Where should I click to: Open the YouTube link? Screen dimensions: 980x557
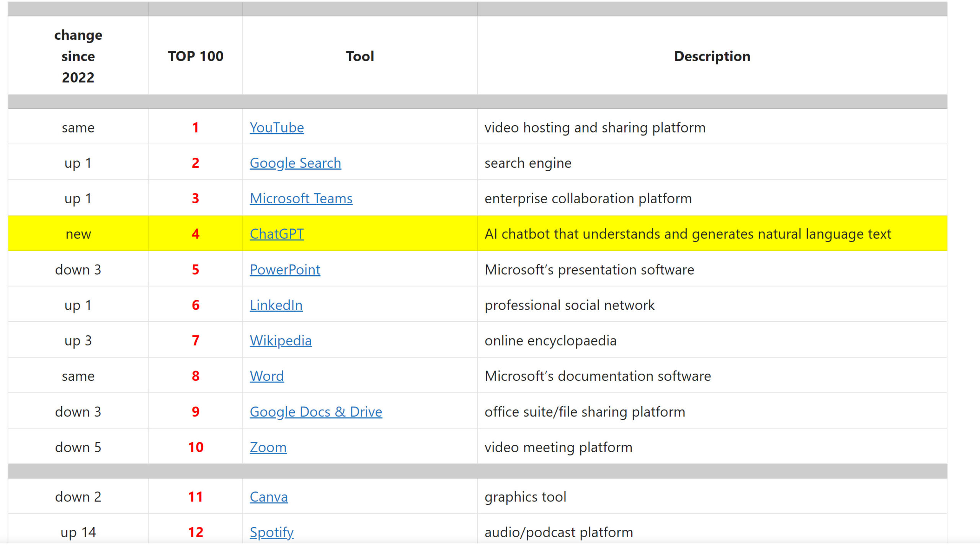[x=277, y=127]
